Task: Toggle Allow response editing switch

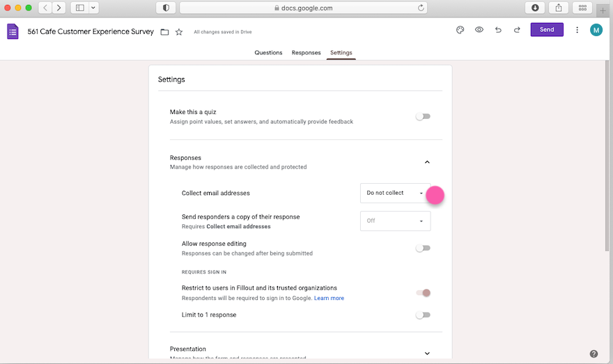Action: [423, 248]
